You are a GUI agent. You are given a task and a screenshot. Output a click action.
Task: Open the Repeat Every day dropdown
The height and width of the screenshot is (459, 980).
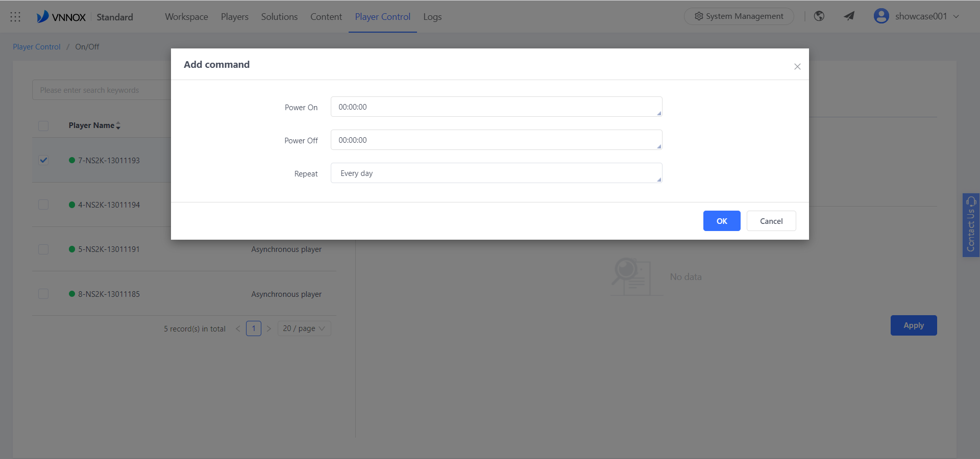pyautogui.click(x=496, y=173)
